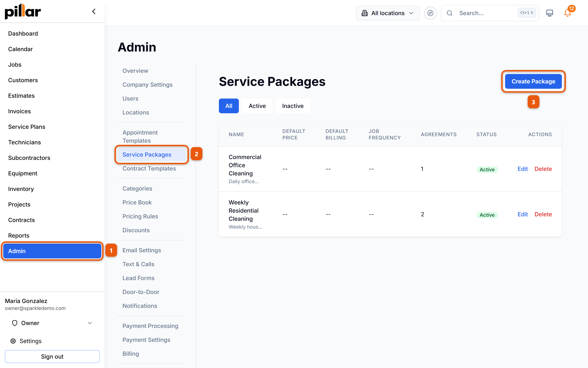Open Service Plans in sidebar
The image size is (588, 368).
[x=52, y=127]
